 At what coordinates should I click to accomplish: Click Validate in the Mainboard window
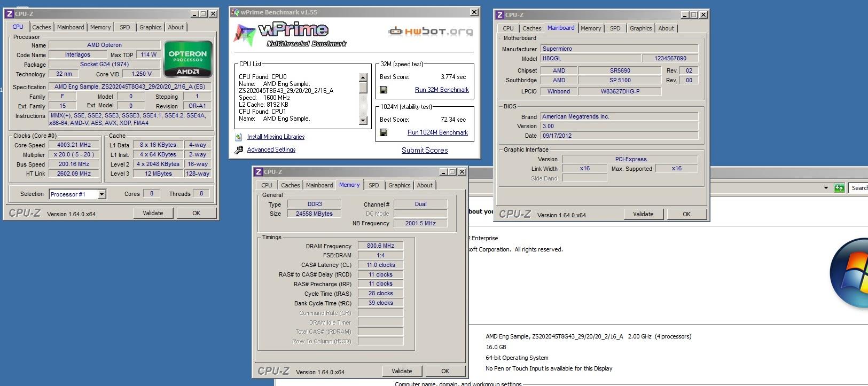click(643, 214)
